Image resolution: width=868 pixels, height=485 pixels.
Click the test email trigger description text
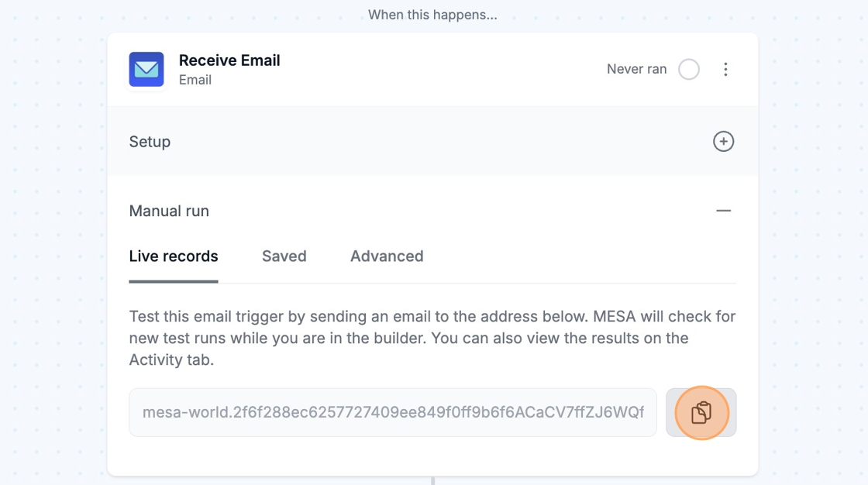point(432,338)
